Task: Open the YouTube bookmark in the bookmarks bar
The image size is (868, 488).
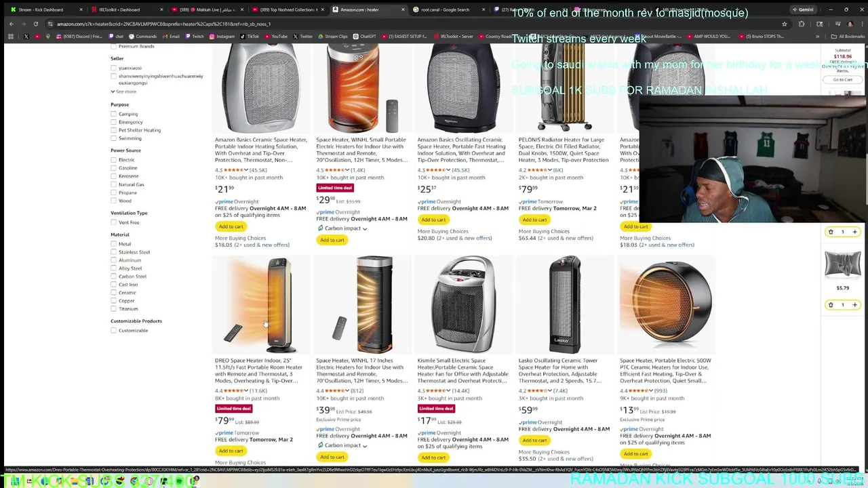Action: coord(275,37)
